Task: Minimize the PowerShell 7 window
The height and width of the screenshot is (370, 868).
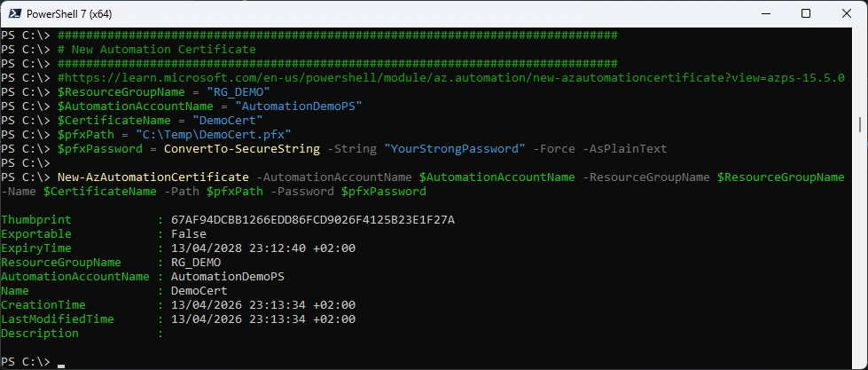Action: (764, 13)
